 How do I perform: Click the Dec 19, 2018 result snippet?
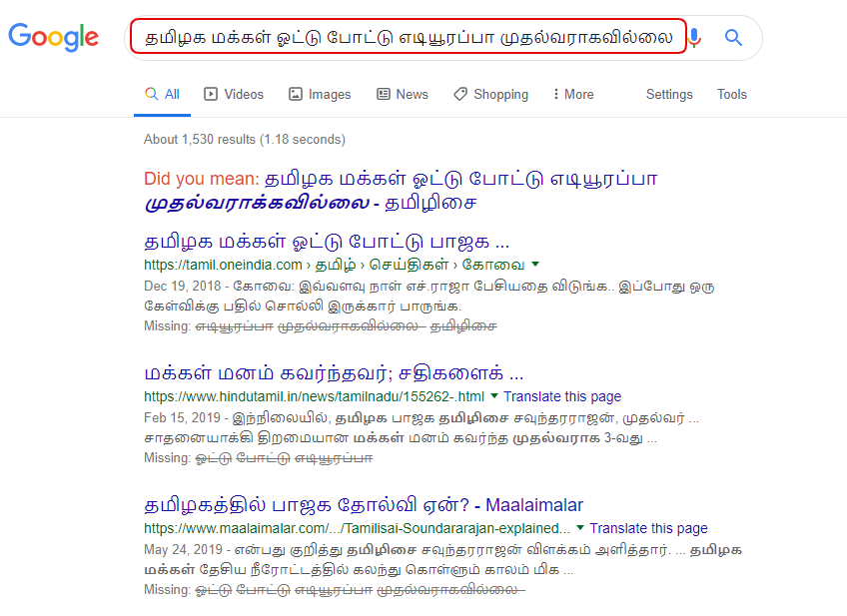(428, 296)
